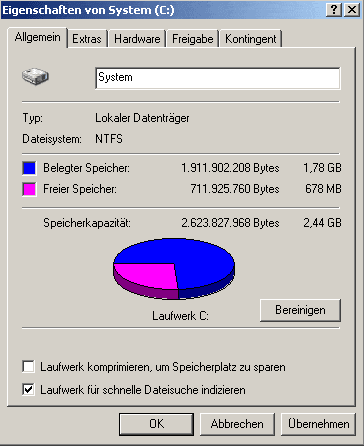Click into the System volume name field

218,78
